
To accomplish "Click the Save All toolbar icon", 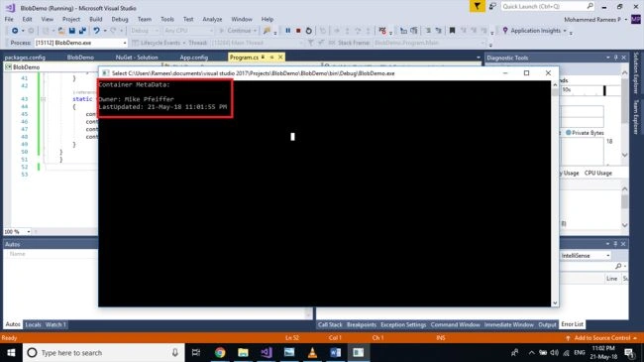I will coord(82,31).
